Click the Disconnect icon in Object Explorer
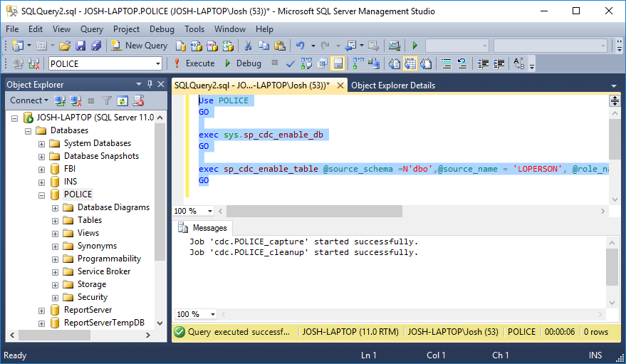 tap(75, 100)
